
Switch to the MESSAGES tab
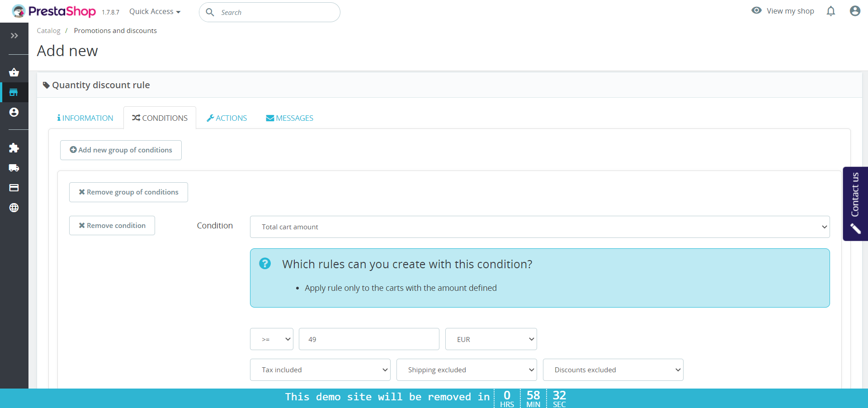290,118
